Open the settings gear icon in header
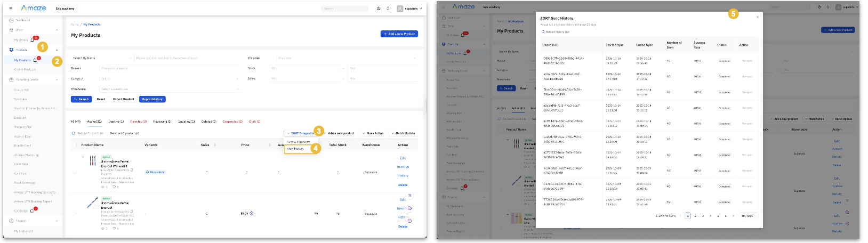This screenshot has width=868, height=243. pos(379,9)
